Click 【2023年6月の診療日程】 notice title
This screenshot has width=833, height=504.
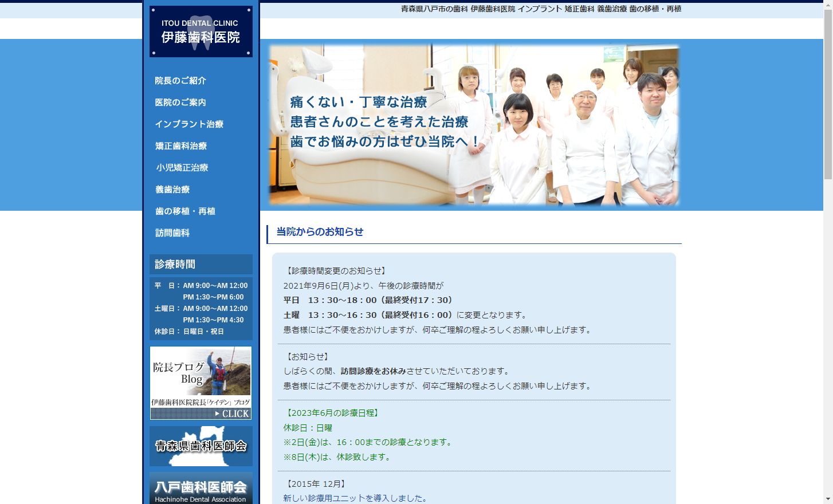pos(332,413)
